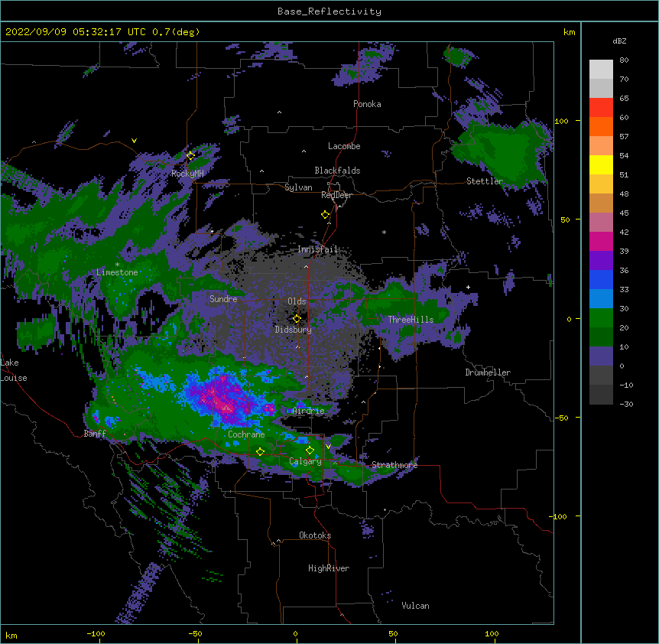659x644 pixels.
Task: Click the blue 36 dBZ legend swatch
Action: click(x=601, y=279)
